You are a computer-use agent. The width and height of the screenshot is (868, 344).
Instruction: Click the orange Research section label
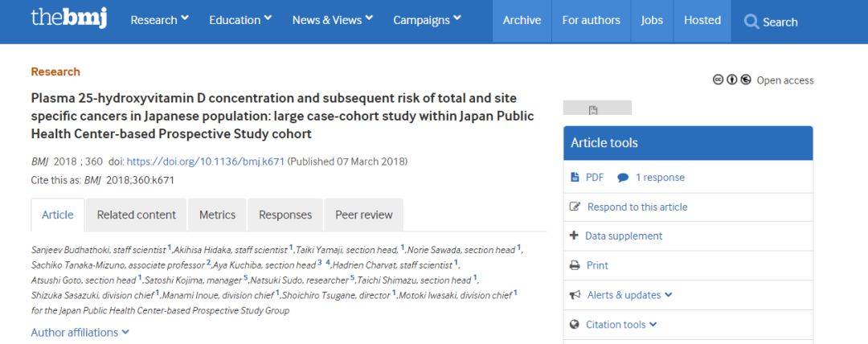(x=55, y=72)
